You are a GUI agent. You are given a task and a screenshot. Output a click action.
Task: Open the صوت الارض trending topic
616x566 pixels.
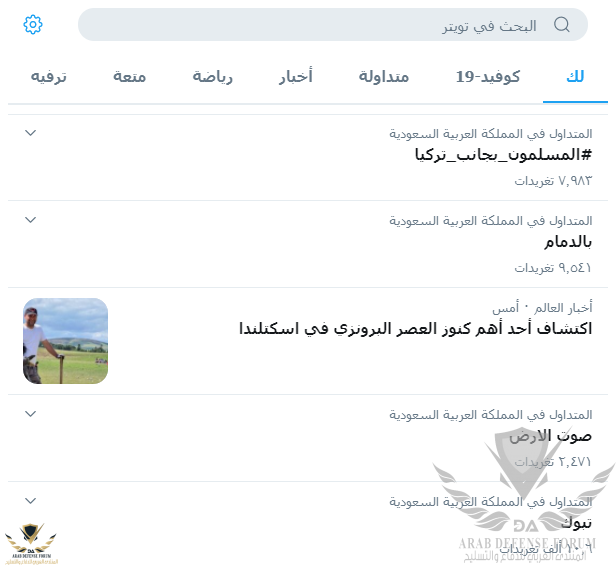pyautogui.click(x=550, y=436)
